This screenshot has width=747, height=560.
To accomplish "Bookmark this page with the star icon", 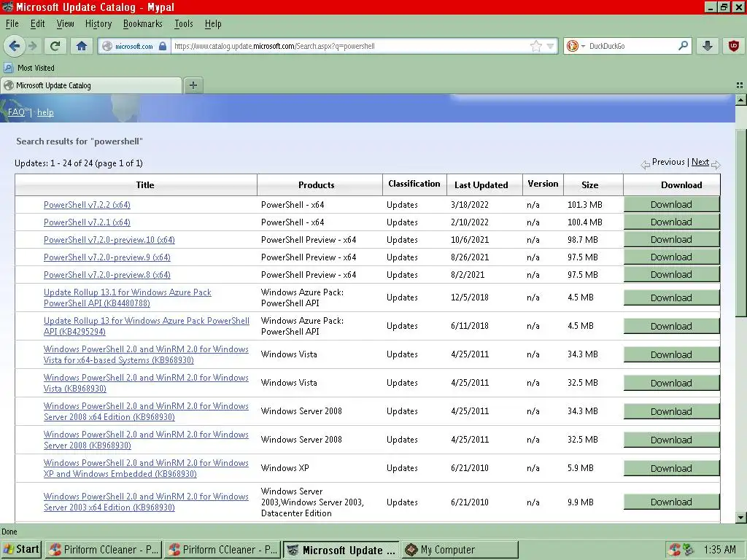I will click(536, 46).
